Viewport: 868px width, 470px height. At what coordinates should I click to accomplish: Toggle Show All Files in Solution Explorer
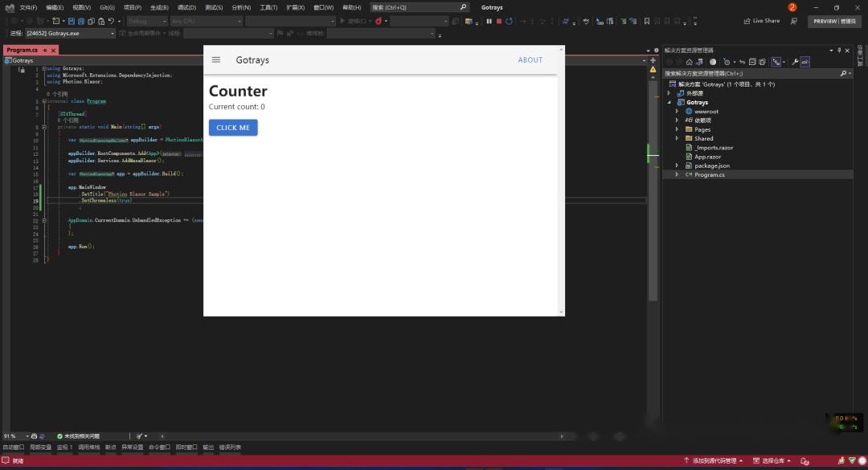(x=762, y=62)
